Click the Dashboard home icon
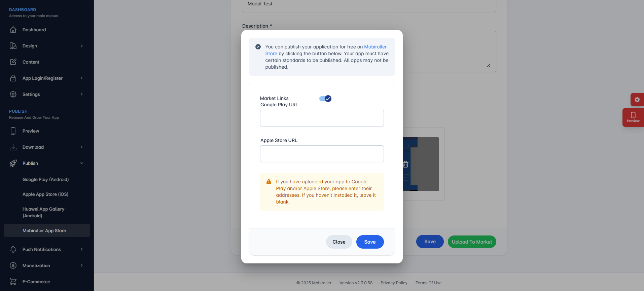The image size is (644, 291). click(13, 30)
